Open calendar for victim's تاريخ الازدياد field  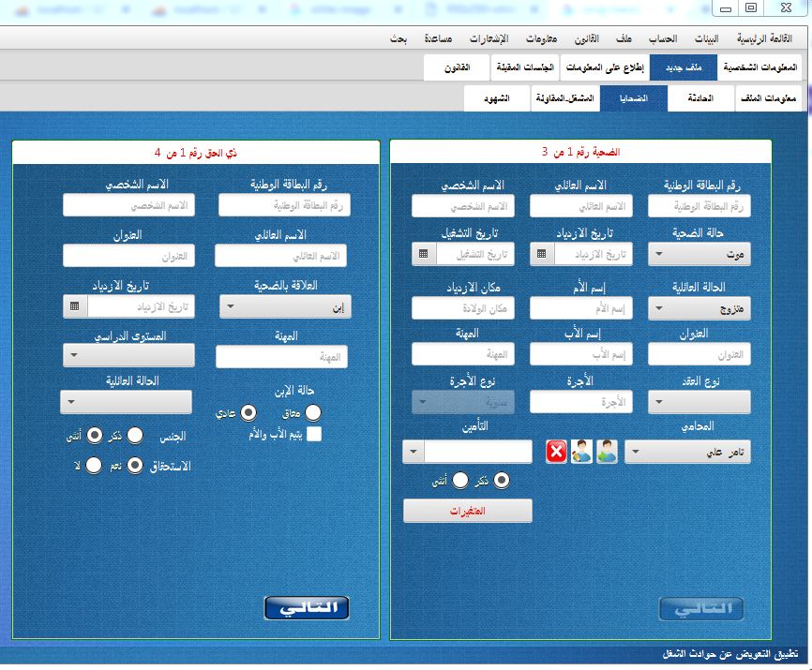[541, 254]
